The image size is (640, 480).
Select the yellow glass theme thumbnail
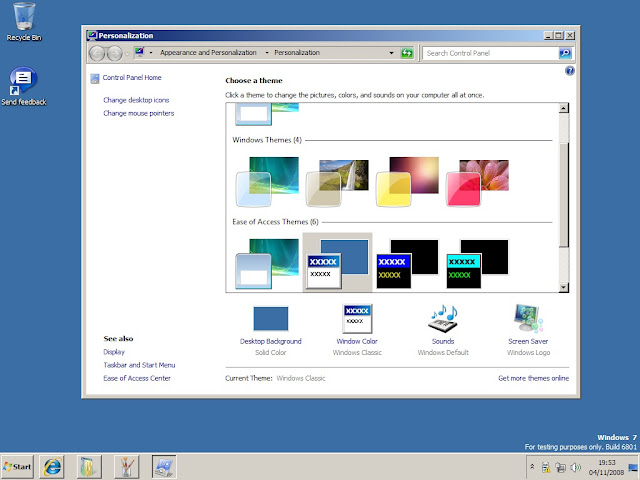[407, 182]
